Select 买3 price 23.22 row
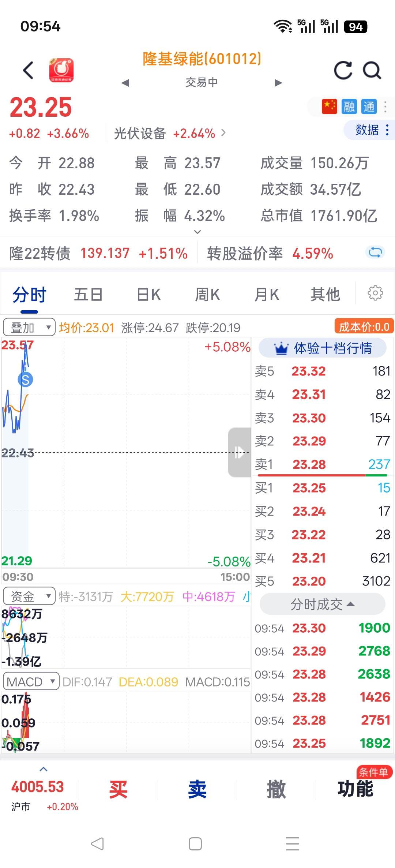Viewport: 395px width, 868px height. click(x=323, y=535)
